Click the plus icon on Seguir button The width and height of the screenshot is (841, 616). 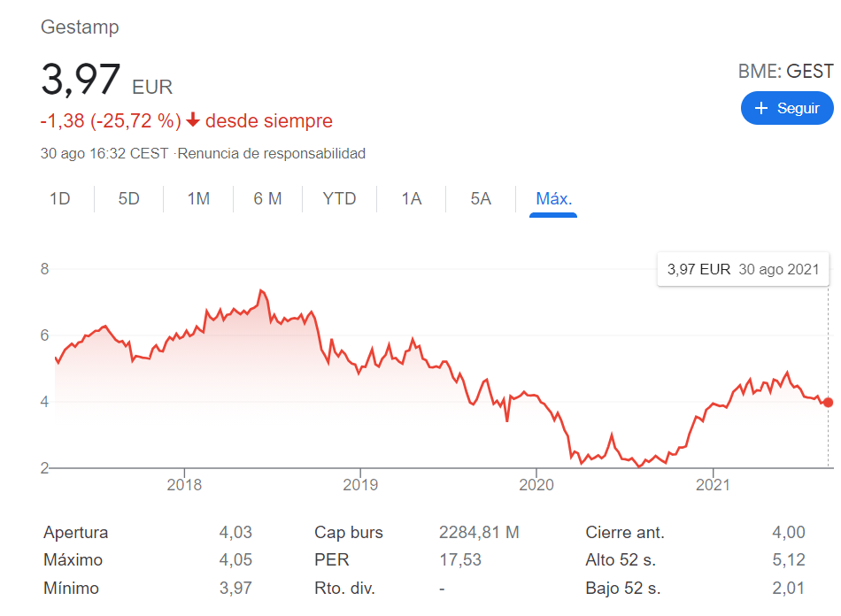[x=760, y=108]
